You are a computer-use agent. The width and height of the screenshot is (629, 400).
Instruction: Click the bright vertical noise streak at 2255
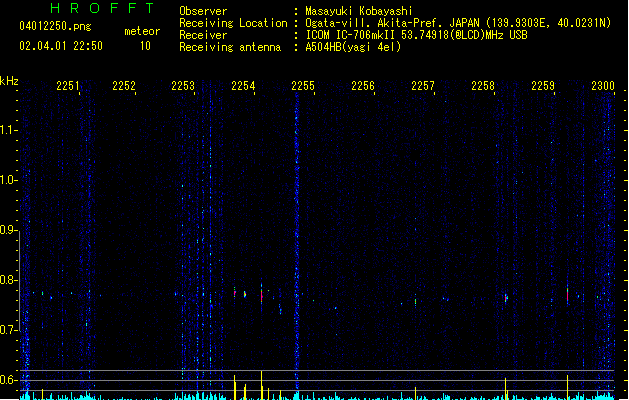[x=297, y=241]
